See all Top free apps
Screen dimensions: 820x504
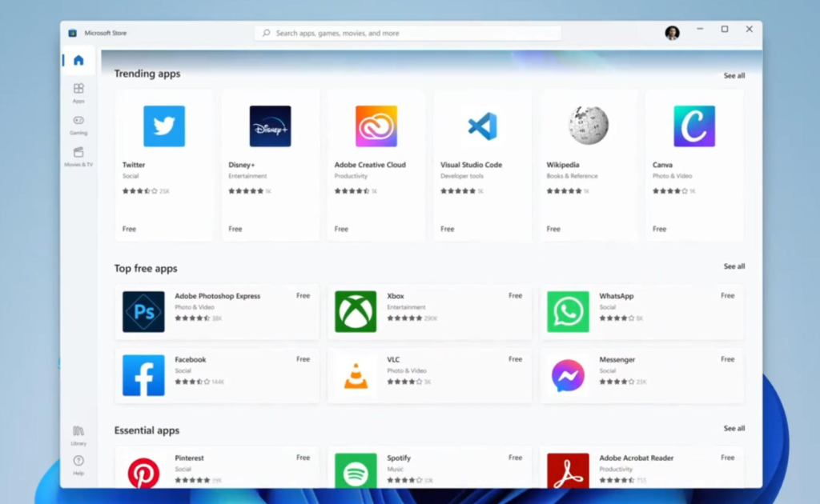click(734, 266)
